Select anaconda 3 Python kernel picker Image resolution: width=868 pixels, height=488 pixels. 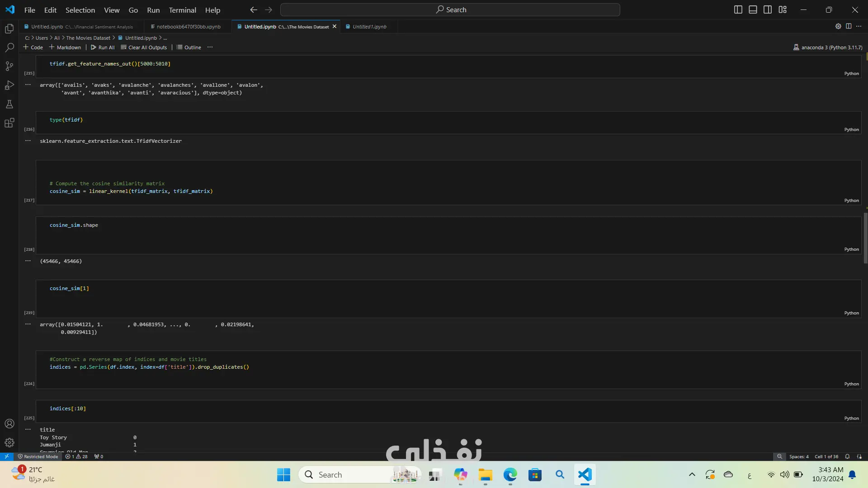(x=828, y=47)
